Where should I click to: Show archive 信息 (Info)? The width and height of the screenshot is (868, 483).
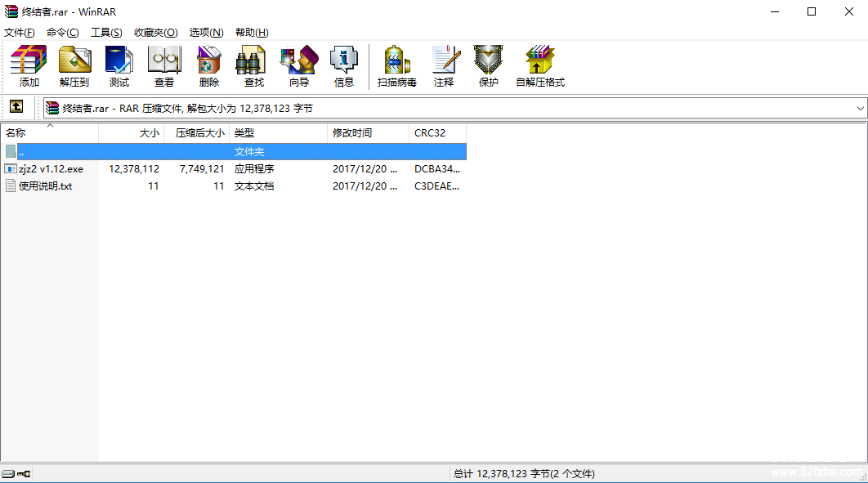coord(344,66)
